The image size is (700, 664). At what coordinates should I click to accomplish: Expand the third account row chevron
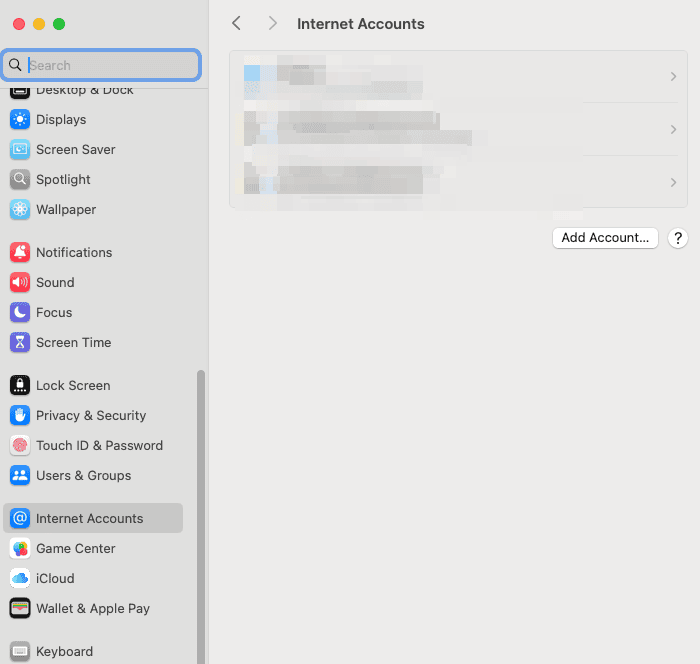click(x=673, y=182)
